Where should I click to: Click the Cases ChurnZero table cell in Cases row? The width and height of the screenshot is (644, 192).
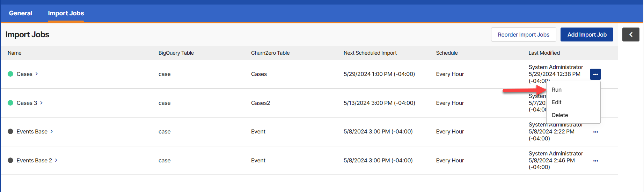coord(259,74)
